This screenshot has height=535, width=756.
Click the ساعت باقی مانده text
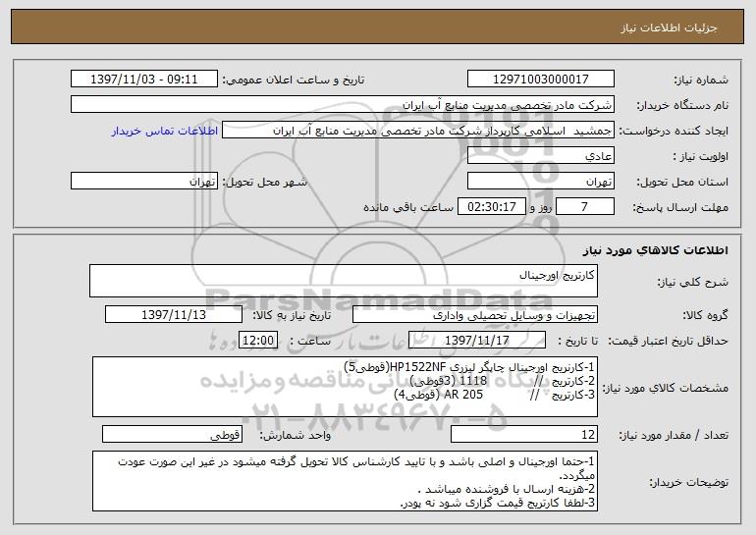(408, 207)
